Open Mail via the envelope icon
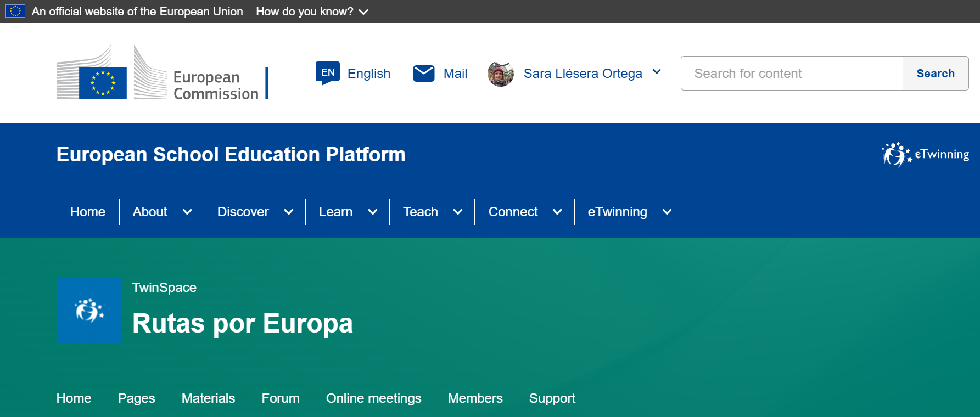This screenshot has width=980, height=417. tap(423, 74)
